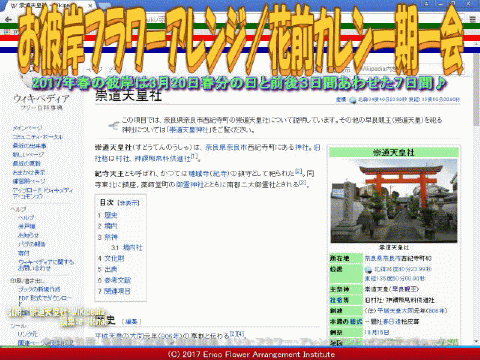Open メインページ in the sidebar
The width and height of the screenshot is (480, 360).
[x=27, y=128]
